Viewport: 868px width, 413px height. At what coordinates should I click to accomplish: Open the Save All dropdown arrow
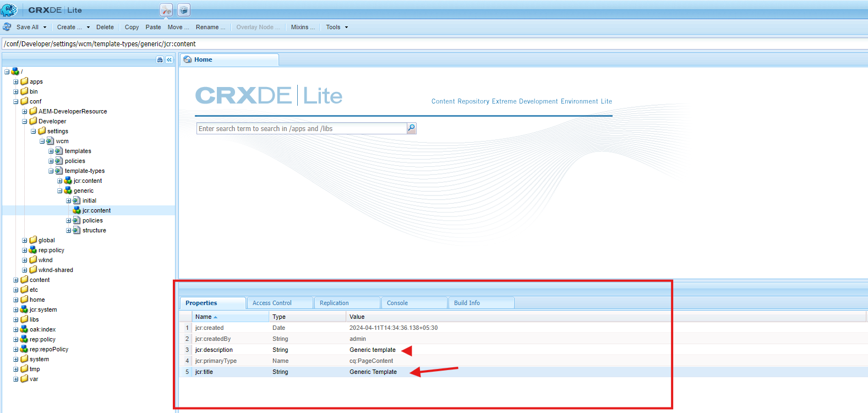(x=45, y=27)
